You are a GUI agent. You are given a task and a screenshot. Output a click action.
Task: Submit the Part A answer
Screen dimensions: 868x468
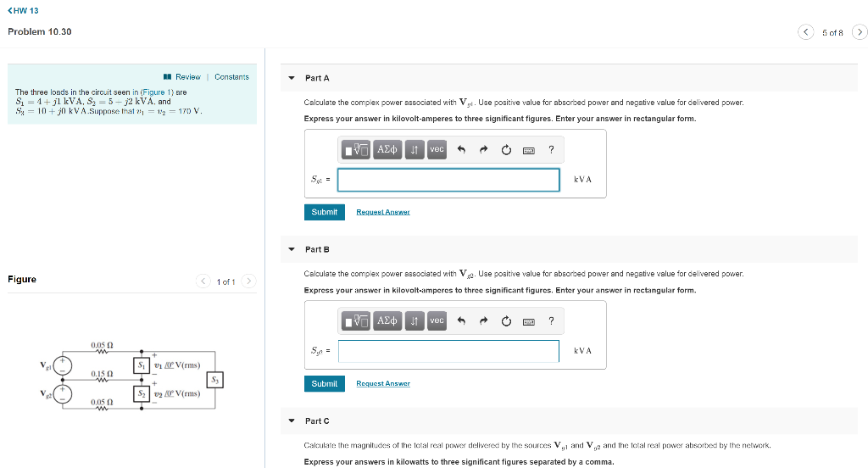point(325,212)
